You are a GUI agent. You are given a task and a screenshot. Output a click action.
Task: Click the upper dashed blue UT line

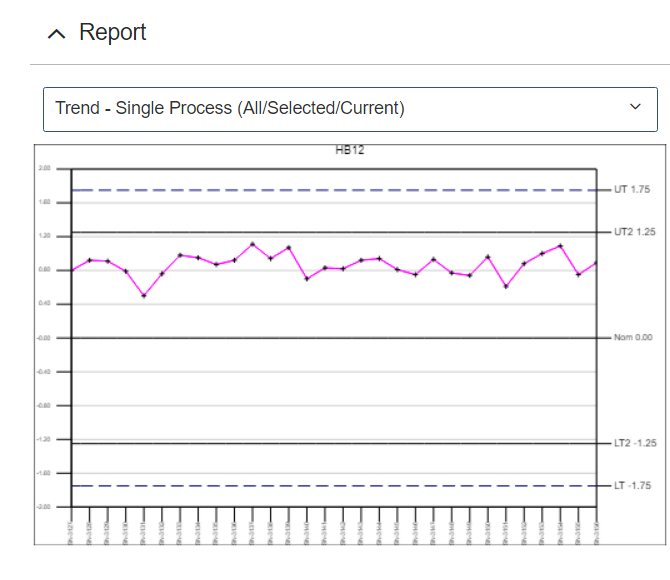330,190
